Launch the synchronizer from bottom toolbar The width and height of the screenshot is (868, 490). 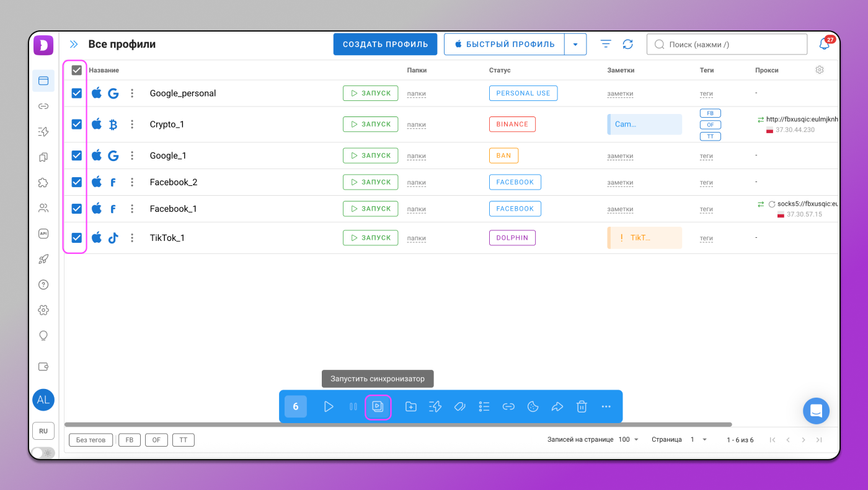click(378, 407)
